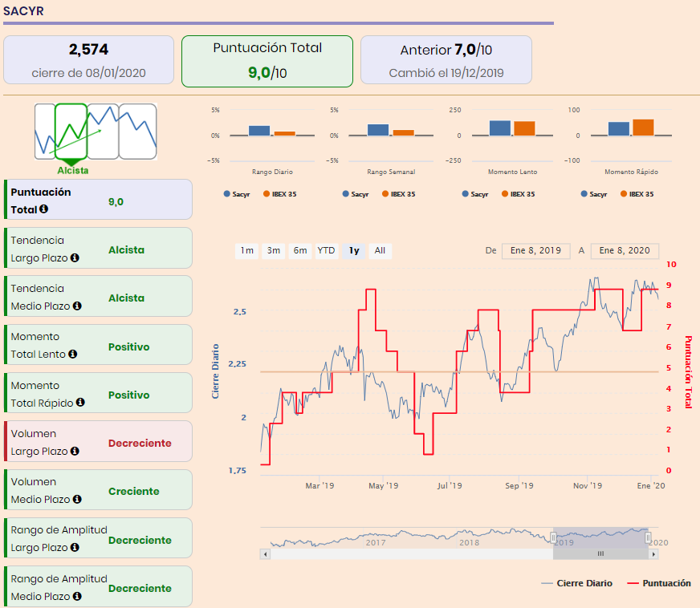Click info icon for Volumen Medio Plazo
700x608 pixels.
coord(77,499)
